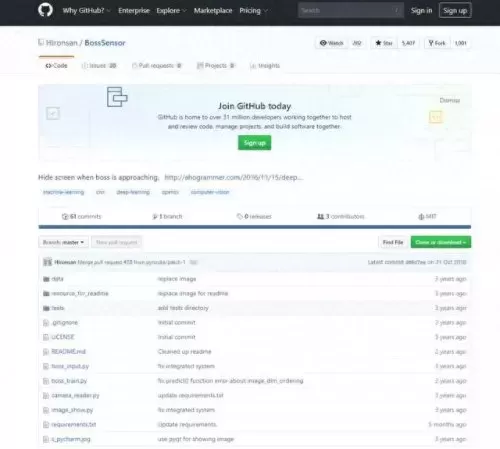Focus the Search input field

coord(351,10)
